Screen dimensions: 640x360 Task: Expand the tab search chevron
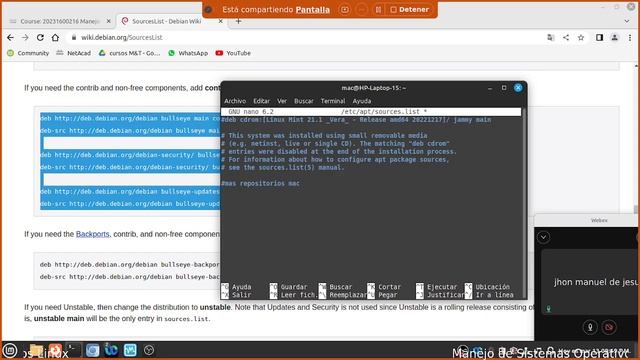[x=627, y=21]
